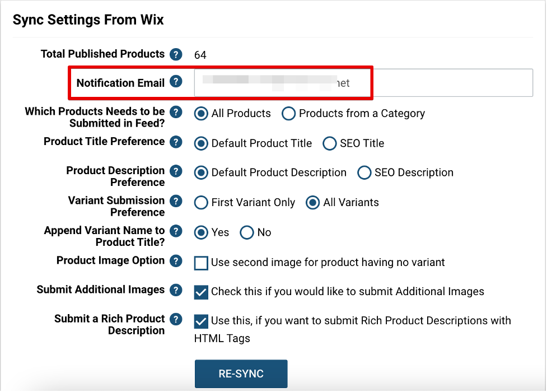Image resolution: width=547 pixels, height=392 pixels.
Task: Open help for Append Variant Name
Action: tap(176, 231)
